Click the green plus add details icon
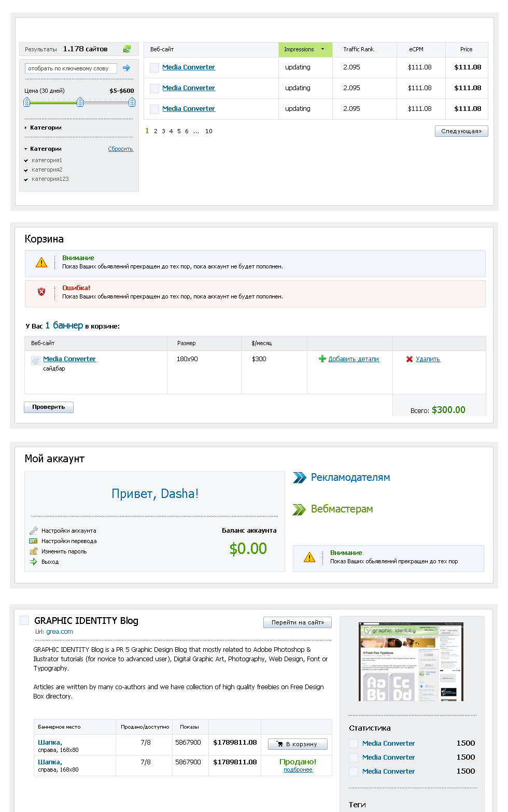 (322, 359)
